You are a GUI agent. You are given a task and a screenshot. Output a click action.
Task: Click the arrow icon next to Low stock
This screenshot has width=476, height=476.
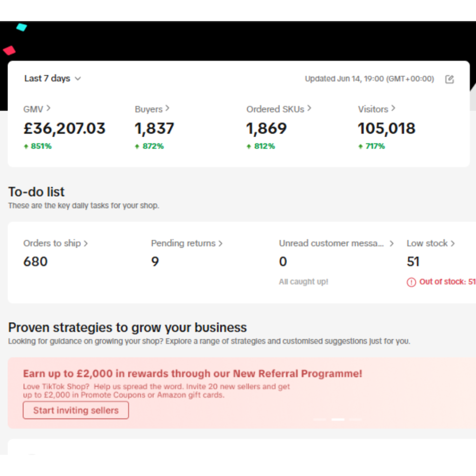(x=453, y=243)
